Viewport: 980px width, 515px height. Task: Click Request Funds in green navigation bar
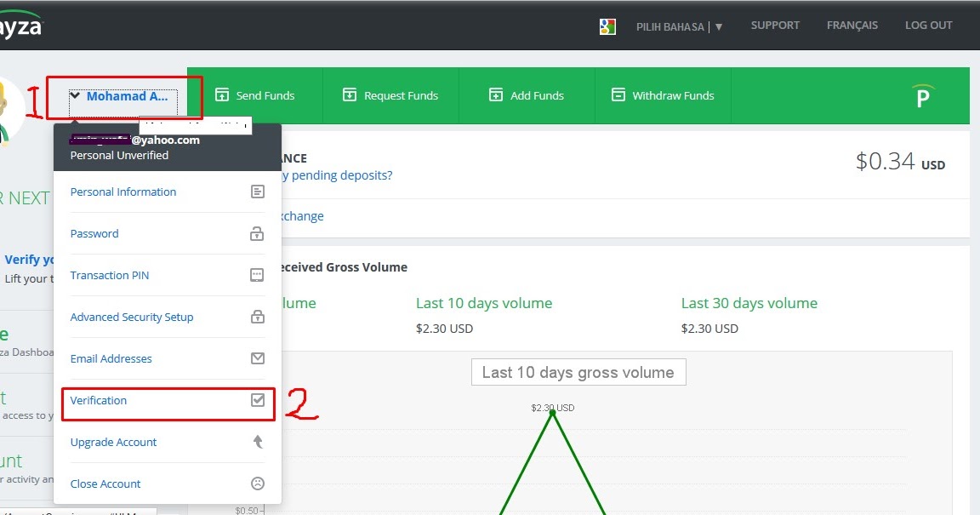pyautogui.click(x=391, y=95)
